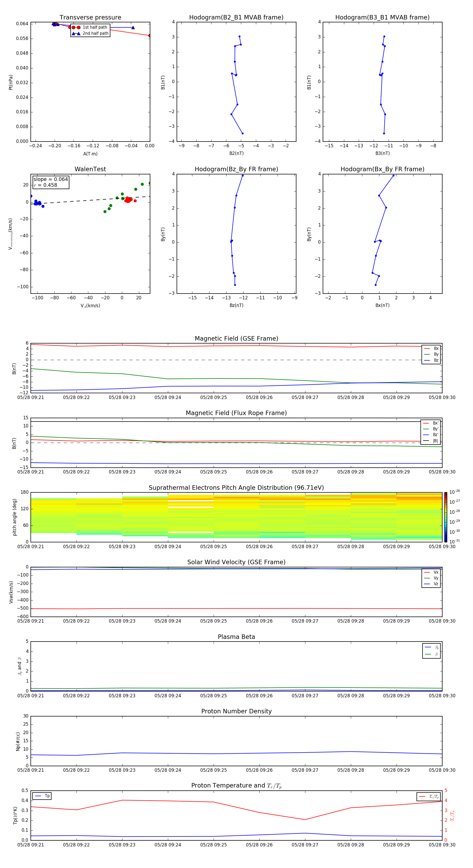Click the By' entry in Flux Rope legend
Viewport: 473px width, 868px height.
[431, 429]
